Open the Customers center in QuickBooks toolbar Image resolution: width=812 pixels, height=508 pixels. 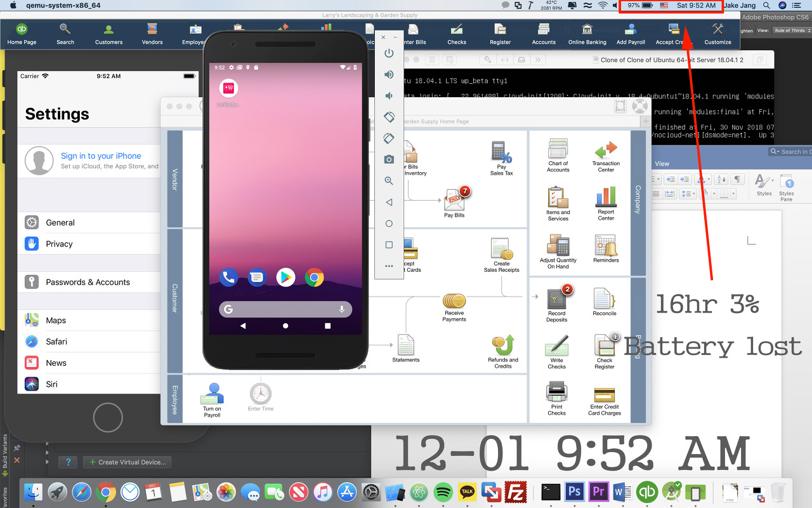pos(108,34)
